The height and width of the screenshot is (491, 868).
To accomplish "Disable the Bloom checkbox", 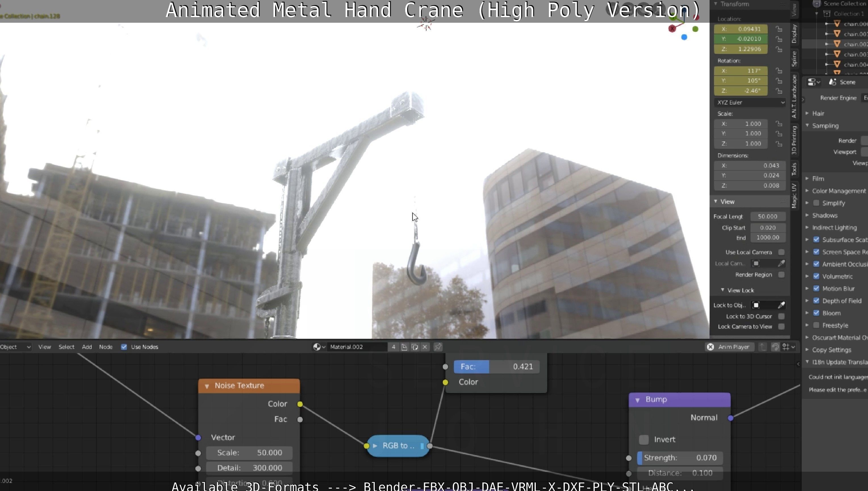I will pyautogui.click(x=816, y=313).
